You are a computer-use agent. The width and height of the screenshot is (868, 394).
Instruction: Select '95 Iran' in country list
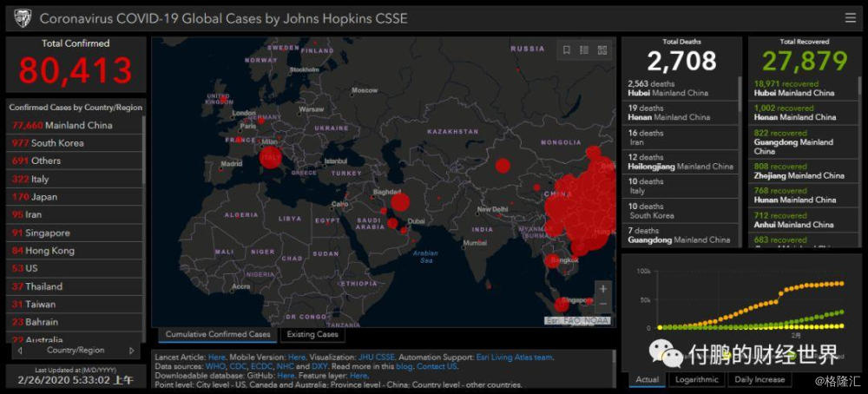75,214
